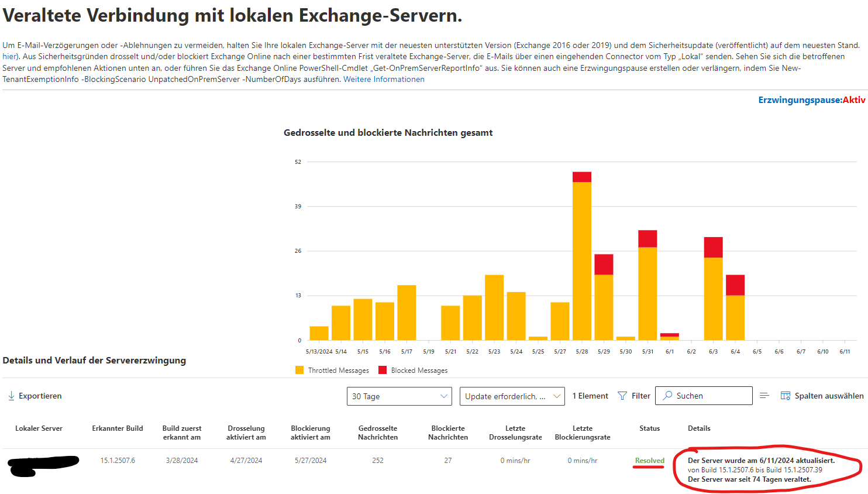Click the Filter button label
The image size is (868, 494).
pyautogui.click(x=641, y=396)
